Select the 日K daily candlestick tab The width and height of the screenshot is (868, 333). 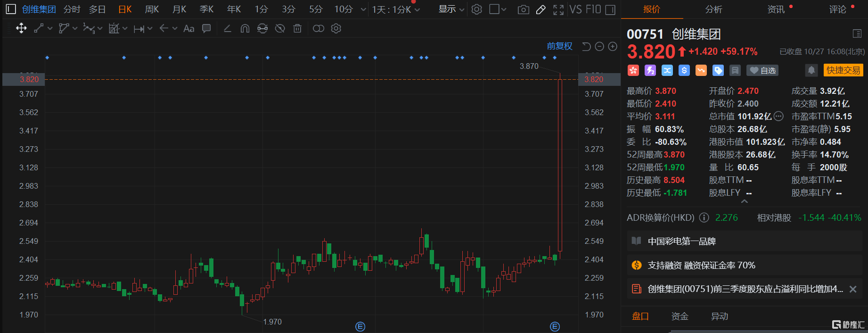[x=125, y=9]
